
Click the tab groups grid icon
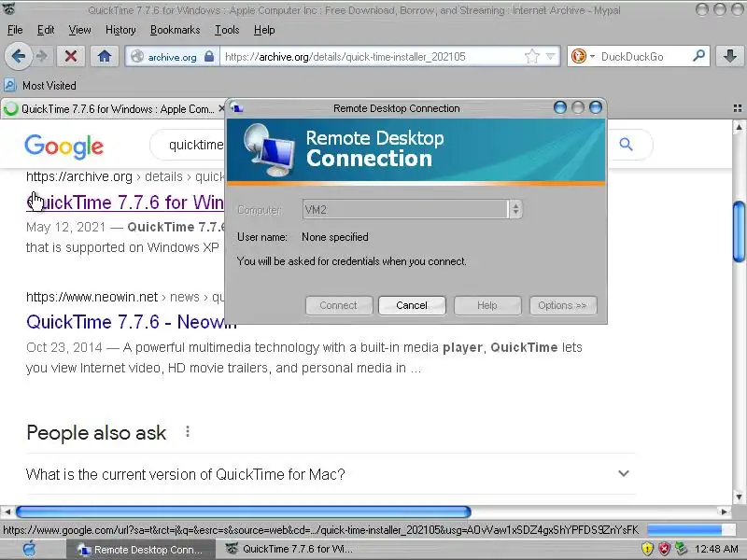737,108
